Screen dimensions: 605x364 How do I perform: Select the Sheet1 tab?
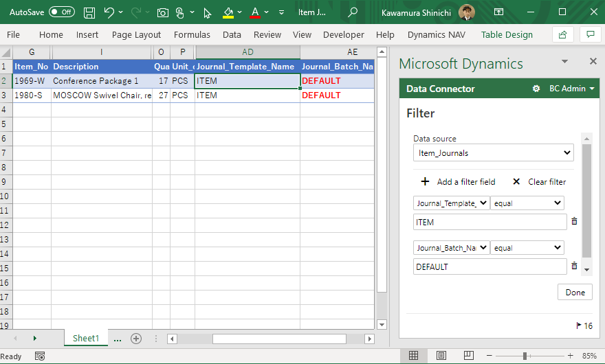click(x=86, y=338)
